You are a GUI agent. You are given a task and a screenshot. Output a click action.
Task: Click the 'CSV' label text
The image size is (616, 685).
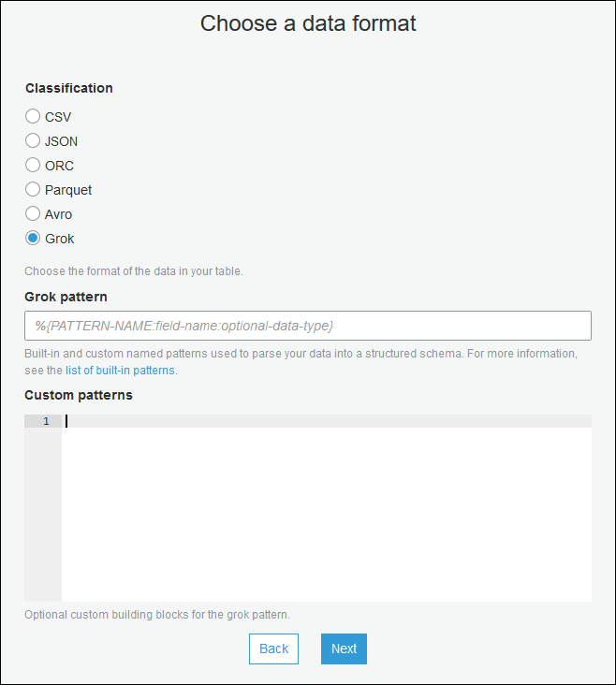click(x=58, y=117)
